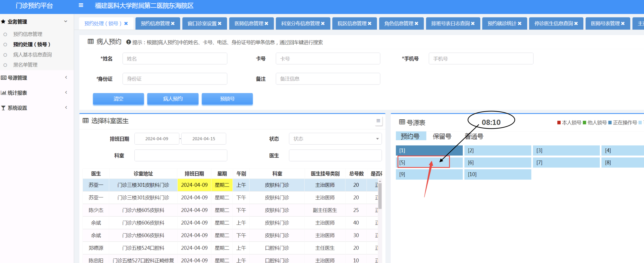Click the 姓名 input field

tap(175, 59)
